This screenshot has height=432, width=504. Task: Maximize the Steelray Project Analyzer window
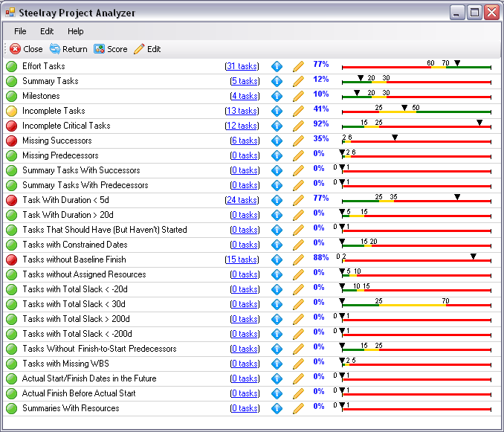click(x=474, y=13)
